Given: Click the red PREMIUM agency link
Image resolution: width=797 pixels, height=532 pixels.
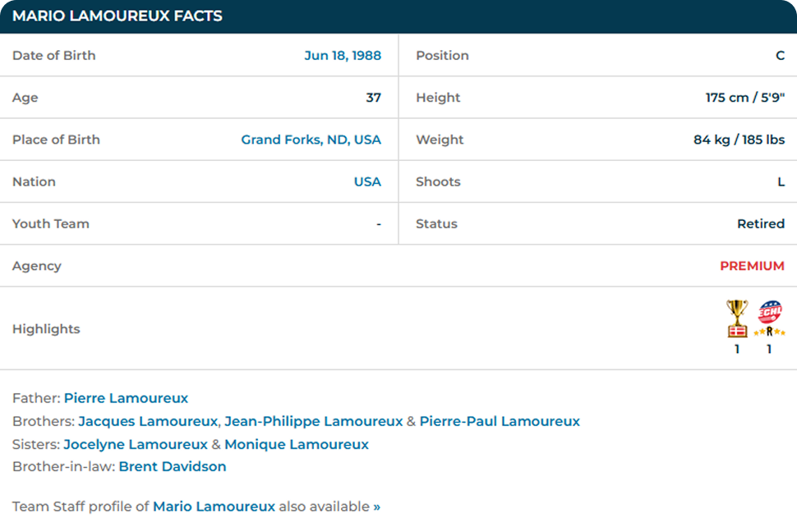Looking at the screenshot, I should click(x=752, y=266).
